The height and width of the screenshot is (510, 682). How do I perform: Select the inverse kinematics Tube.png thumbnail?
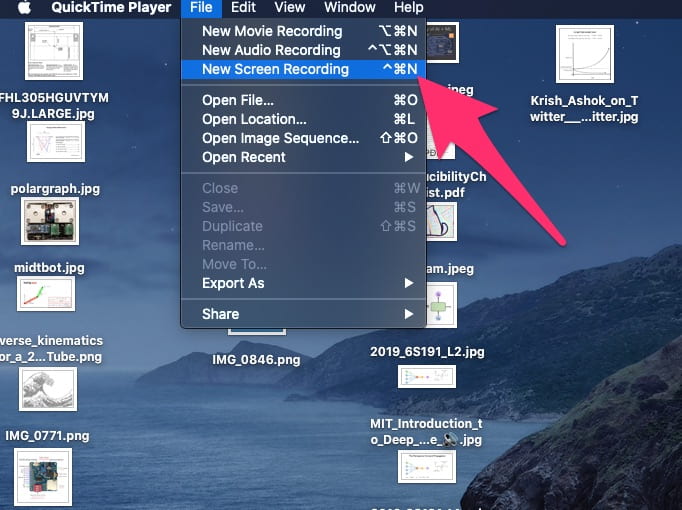click(x=46, y=294)
